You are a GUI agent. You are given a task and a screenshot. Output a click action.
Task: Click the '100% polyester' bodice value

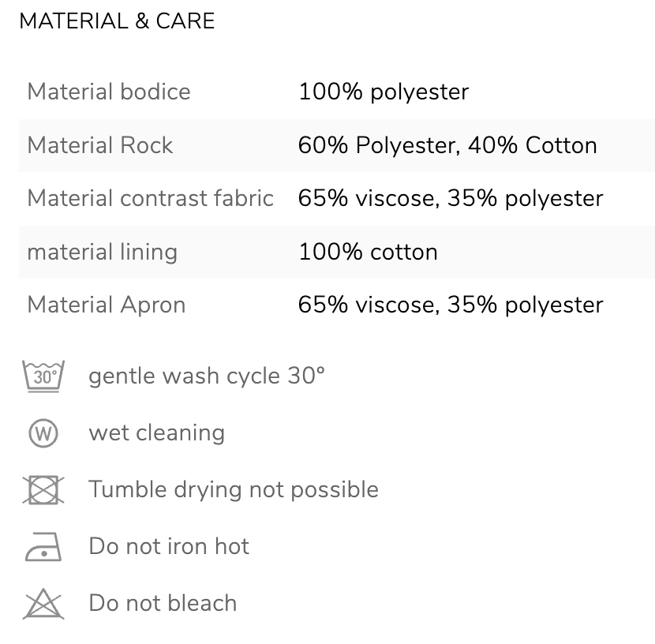click(x=384, y=92)
